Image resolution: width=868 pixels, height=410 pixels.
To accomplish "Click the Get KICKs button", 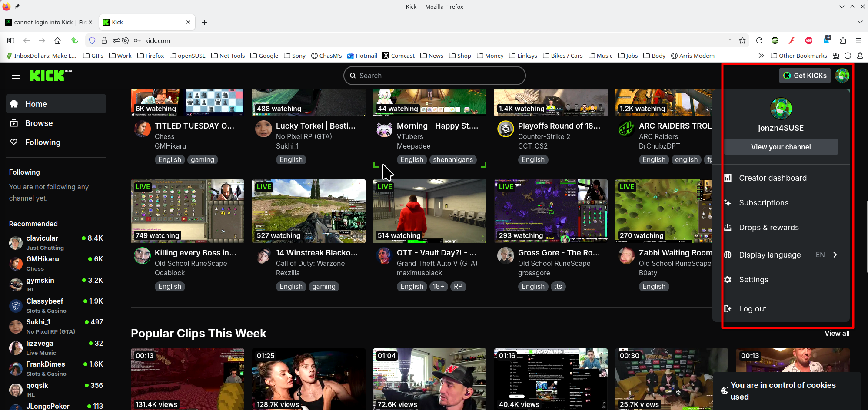I will click(805, 76).
